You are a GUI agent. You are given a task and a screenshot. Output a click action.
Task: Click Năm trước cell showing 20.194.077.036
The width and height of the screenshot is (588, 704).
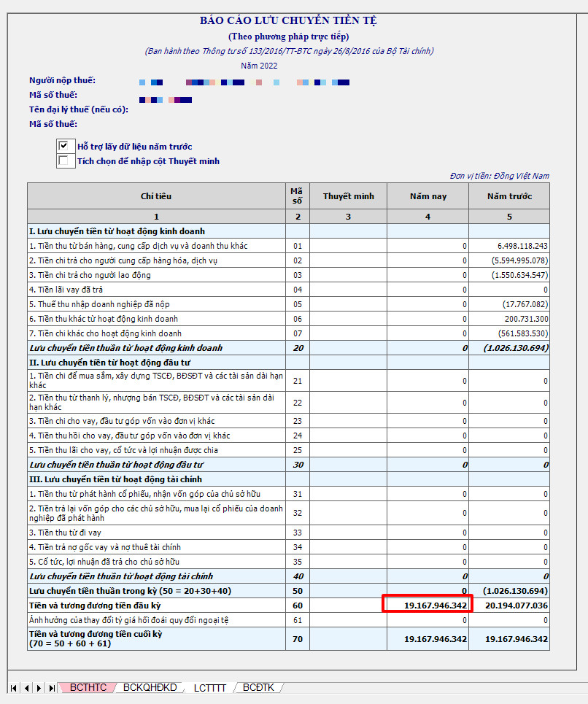pyautogui.click(x=509, y=606)
